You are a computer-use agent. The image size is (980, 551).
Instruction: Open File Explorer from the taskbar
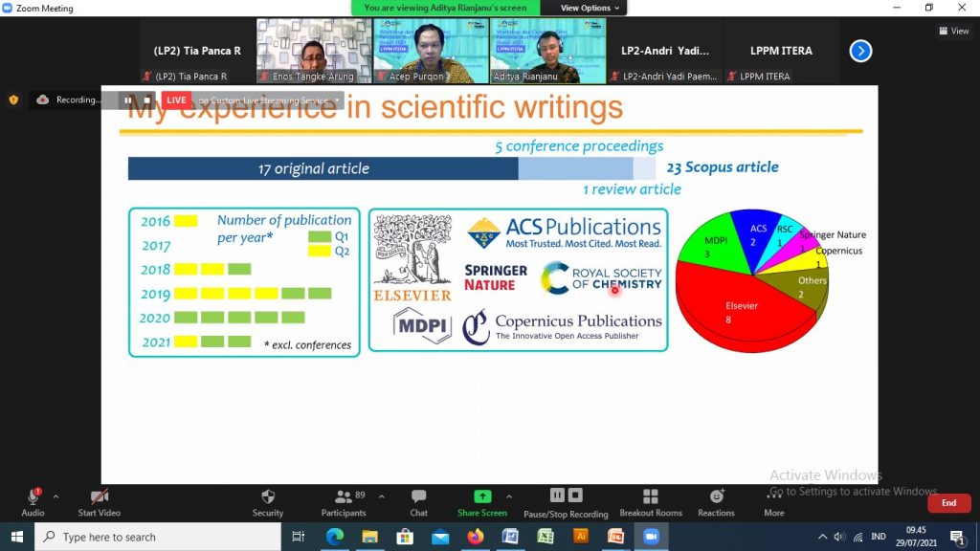pyautogui.click(x=369, y=537)
